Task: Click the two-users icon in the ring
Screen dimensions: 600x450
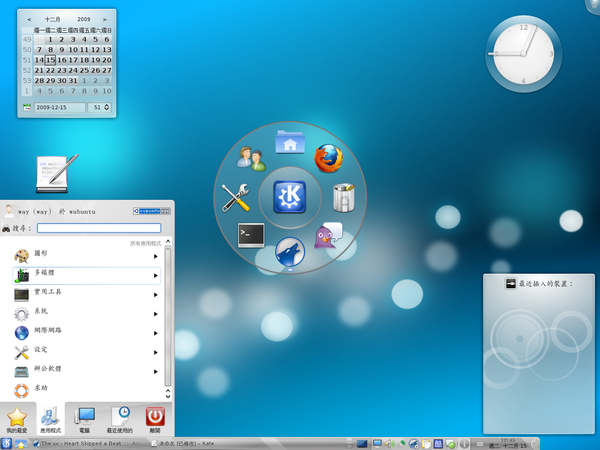Action: (251, 158)
